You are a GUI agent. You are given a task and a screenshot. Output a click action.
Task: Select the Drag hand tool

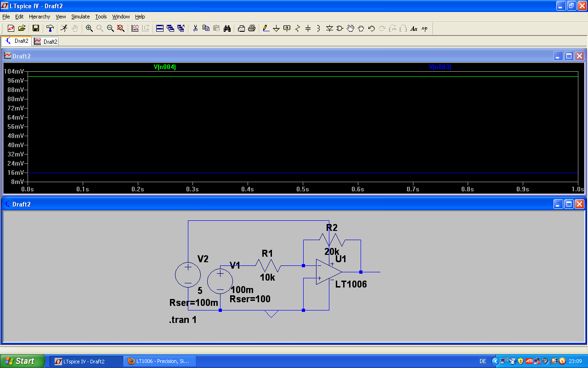tap(361, 29)
